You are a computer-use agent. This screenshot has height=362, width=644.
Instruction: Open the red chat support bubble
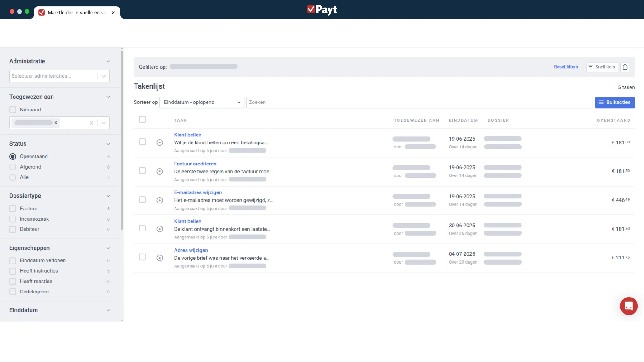click(x=628, y=306)
